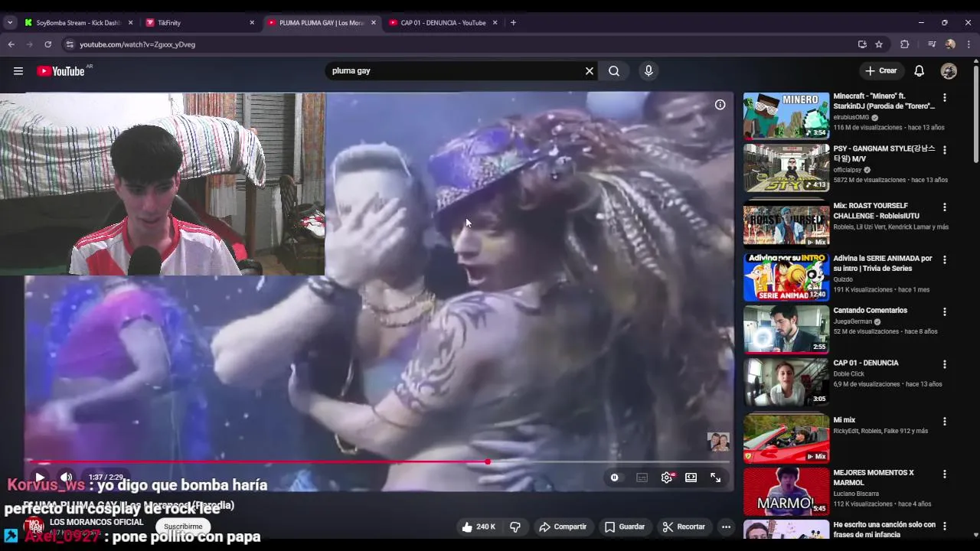Go to YouTube home via the logo
The width and height of the screenshot is (980, 551).
tap(61, 71)
